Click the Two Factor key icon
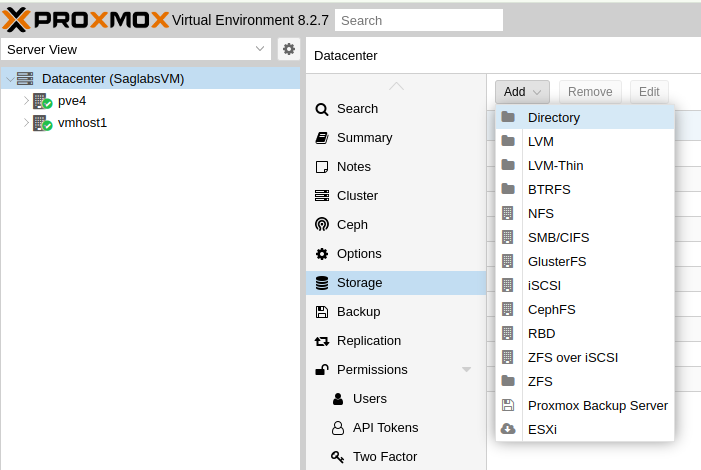Viewport: 701px width, 470px height. pos(338,457)
